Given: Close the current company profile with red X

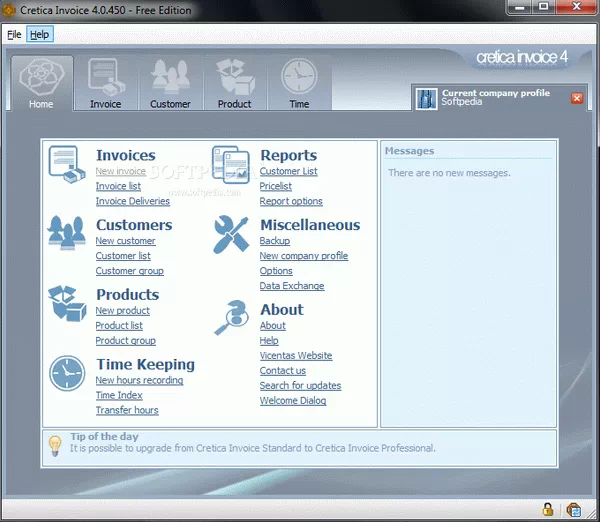Looking at the screenshot, I should coord(577,98).
